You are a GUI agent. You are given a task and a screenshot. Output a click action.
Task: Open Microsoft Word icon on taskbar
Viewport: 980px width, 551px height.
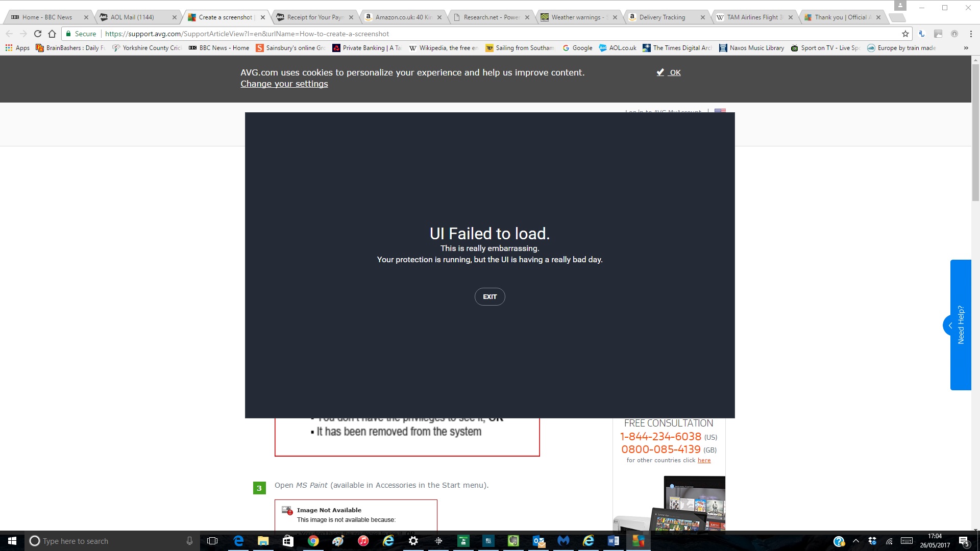[x=612, y=540]
